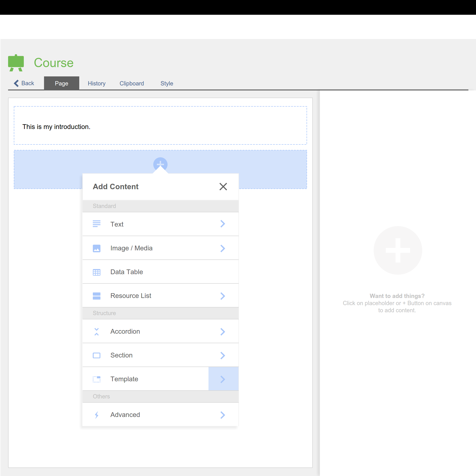
Task: Click the Image / Media icon
Action: point(97,248)
